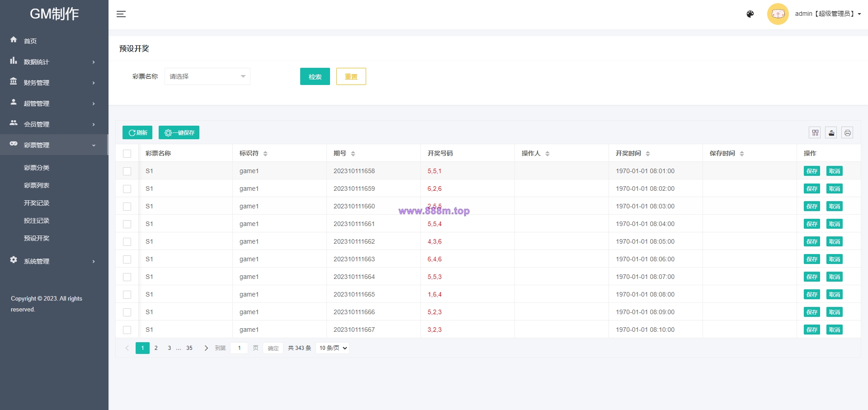Open the column filter grid icon
Viewport: 868px width, 410px height.
tap(815, 132)
